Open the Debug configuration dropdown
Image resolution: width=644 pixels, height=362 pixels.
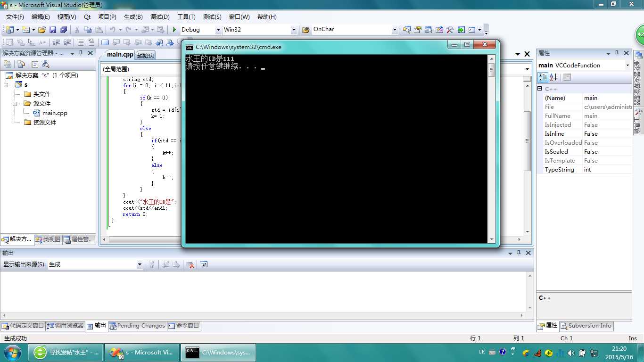click(x=218, y=30)
